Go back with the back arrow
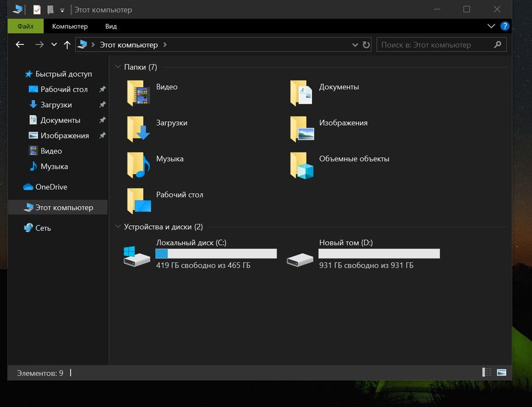Image resolution: width=532 pixels, height=407 pixels. (x=20, y=45)
